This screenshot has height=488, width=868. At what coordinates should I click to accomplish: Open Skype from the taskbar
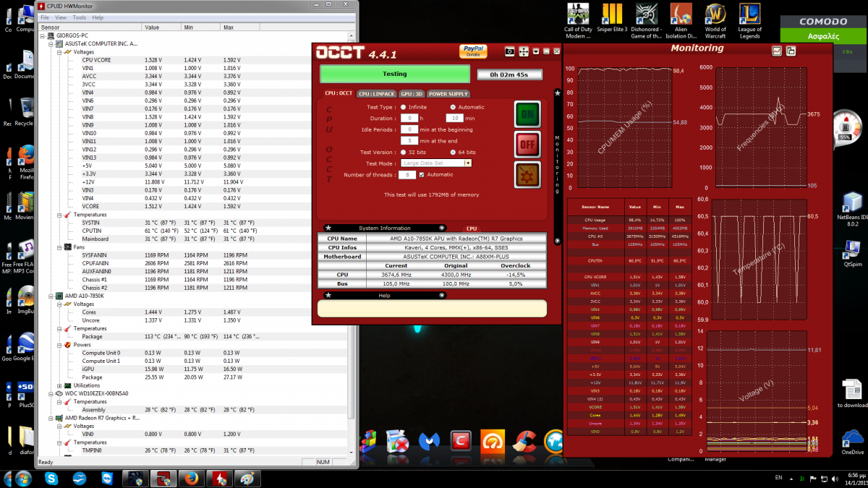(x=51, y=478)
